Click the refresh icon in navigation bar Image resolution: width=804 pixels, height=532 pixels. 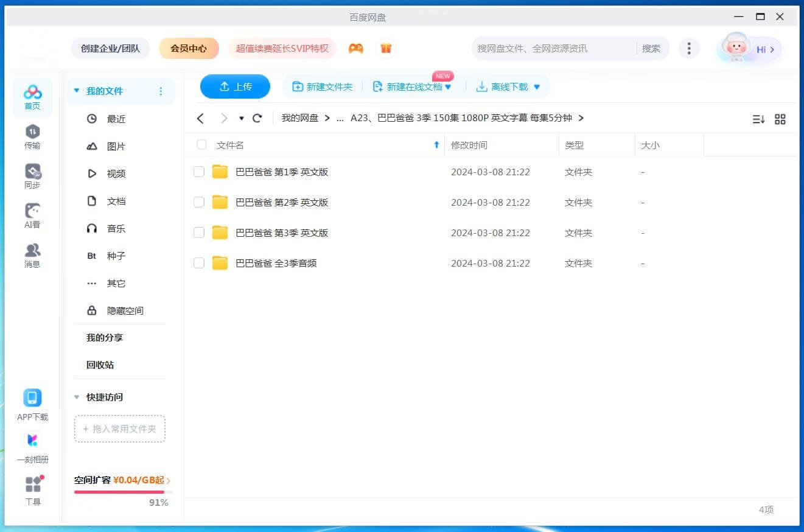257,118
